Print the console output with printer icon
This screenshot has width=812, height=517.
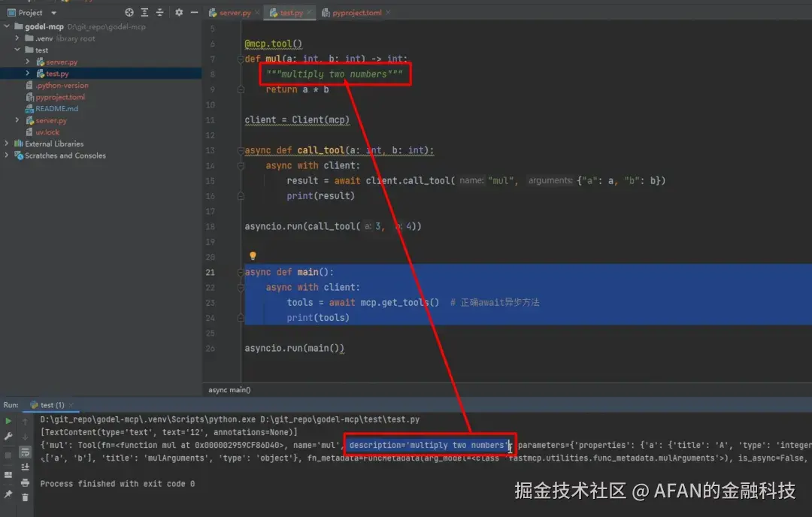[25, 483]
